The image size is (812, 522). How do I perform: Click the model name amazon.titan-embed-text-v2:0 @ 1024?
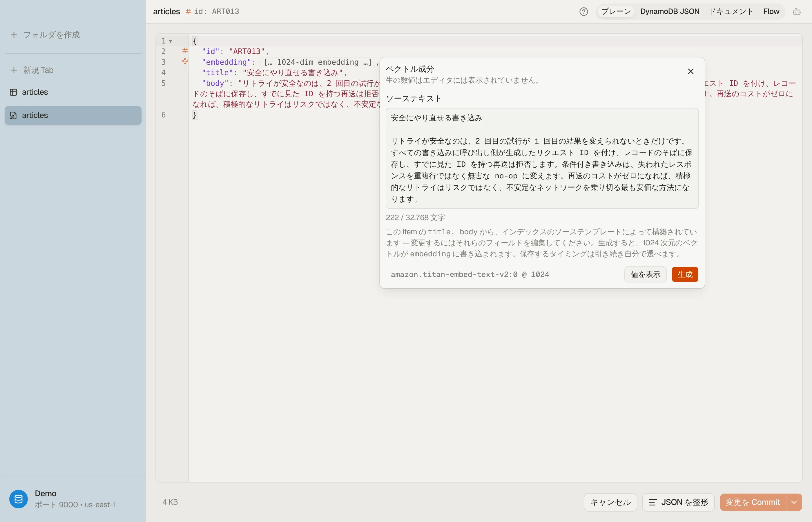coord(470,274)
